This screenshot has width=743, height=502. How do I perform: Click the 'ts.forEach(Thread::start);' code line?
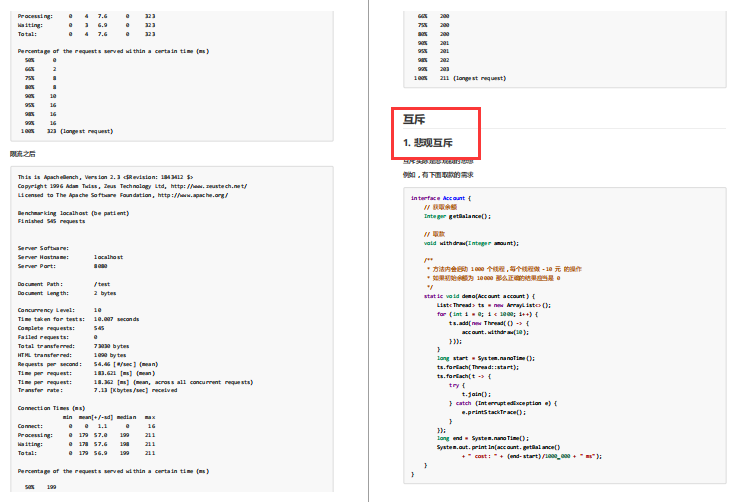click(x=478, y=367)
